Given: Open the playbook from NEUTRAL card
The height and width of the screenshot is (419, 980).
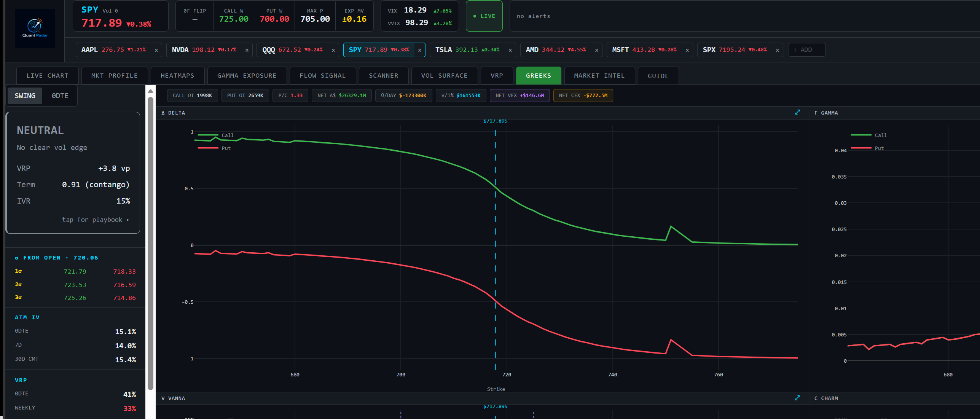Looking at the screenshot, I should 96,220.
